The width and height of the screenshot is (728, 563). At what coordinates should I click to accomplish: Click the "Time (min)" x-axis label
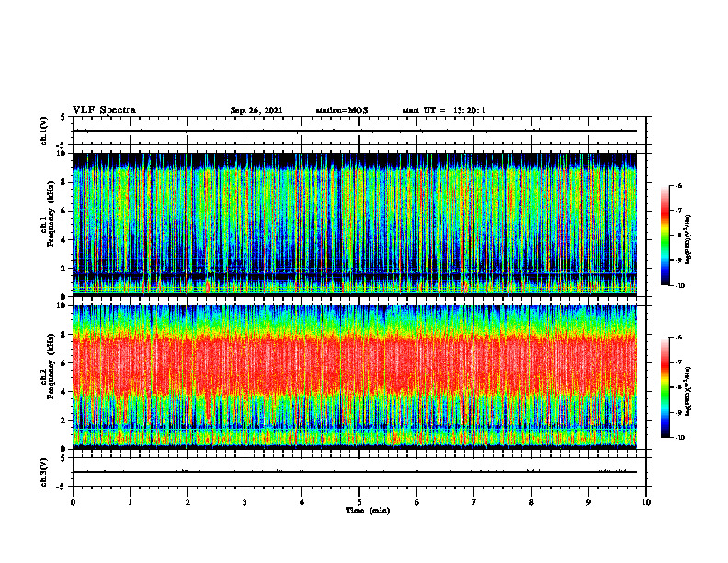point(368,511)
